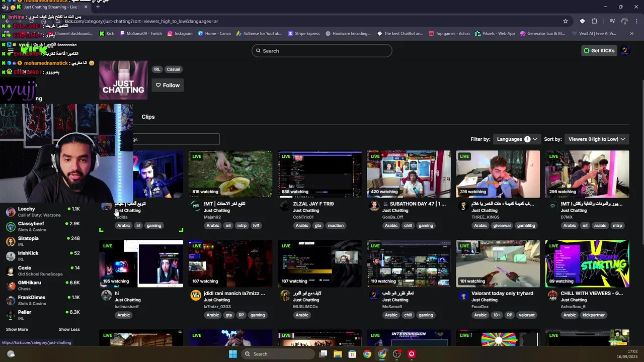Open the FrankDimes channel in sidebar
644x362 pixels.
43,300
